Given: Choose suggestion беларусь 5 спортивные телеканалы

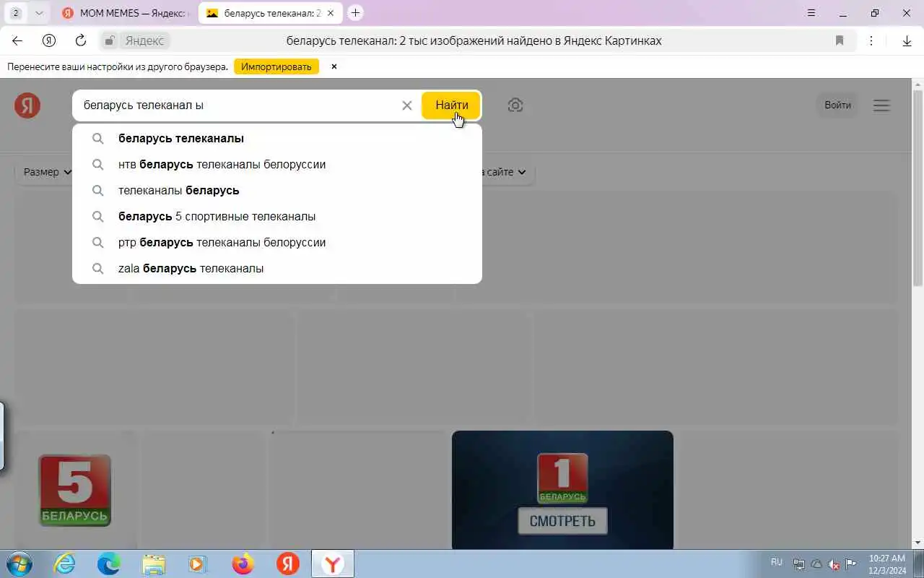Looking at the screenshot, I should click(x=277, y=216).
